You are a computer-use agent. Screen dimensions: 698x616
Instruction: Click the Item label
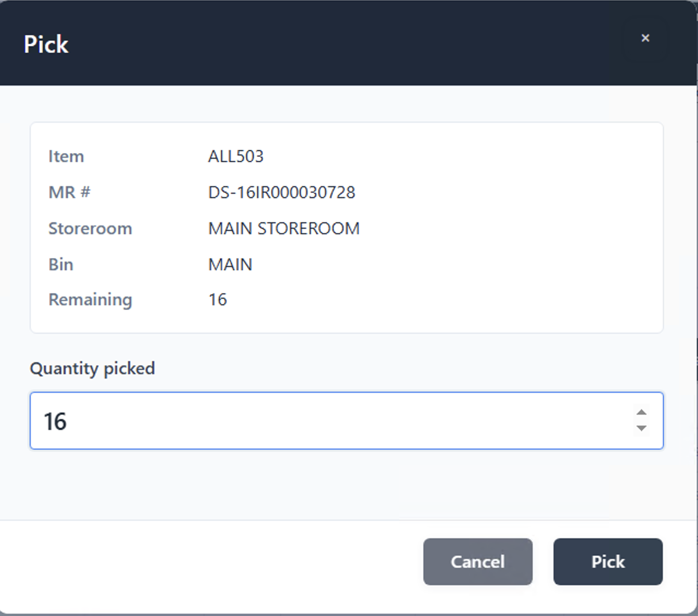tap(66, 156)
